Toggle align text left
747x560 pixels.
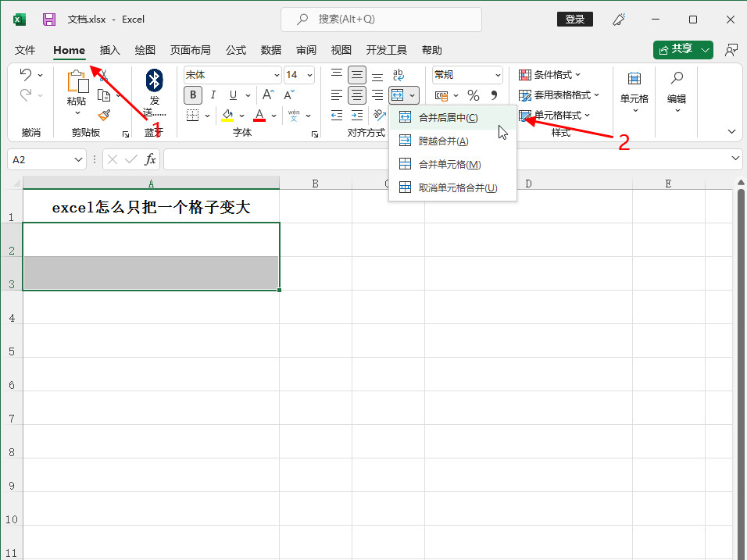[337, 95]
